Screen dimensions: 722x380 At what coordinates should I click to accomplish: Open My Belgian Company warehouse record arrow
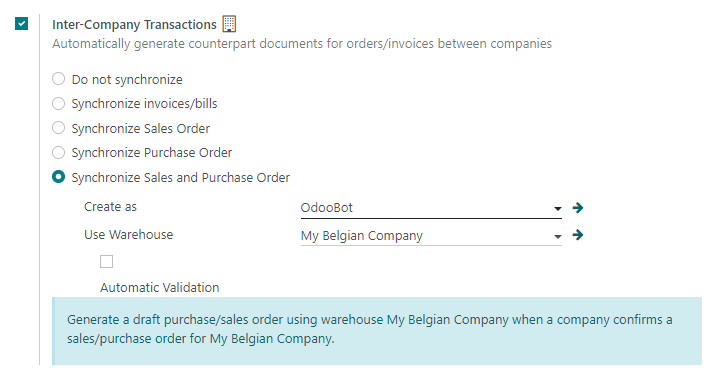[577, 235]
